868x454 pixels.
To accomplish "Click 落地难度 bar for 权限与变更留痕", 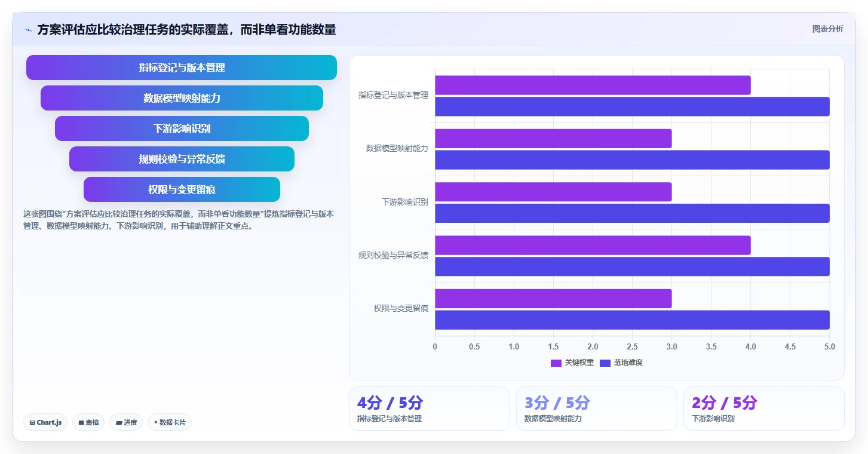I will [632, 320].
